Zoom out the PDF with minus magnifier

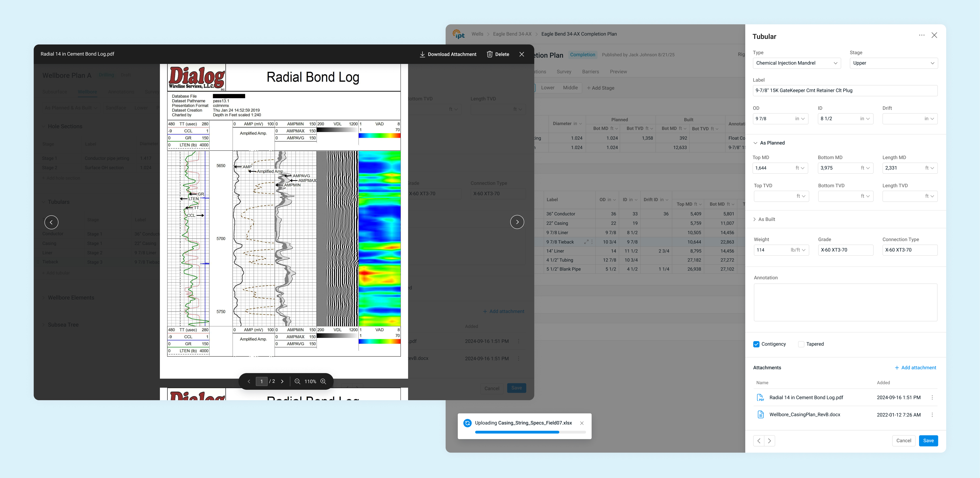(x=298, y=381)
